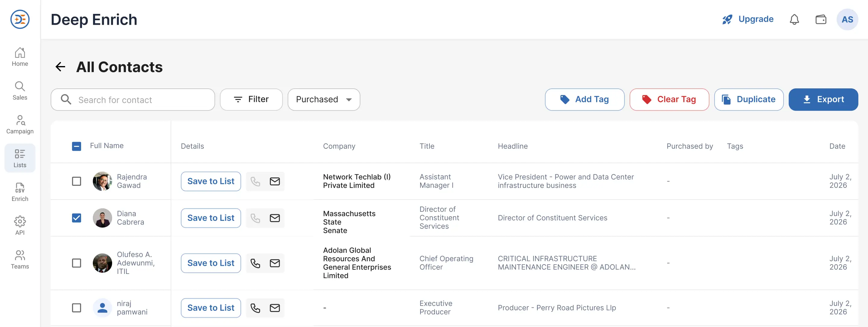Viewport: 868px width, 327px height.
Task: Click Rajendra Gawad's profile photo
Action: [102, 181]
